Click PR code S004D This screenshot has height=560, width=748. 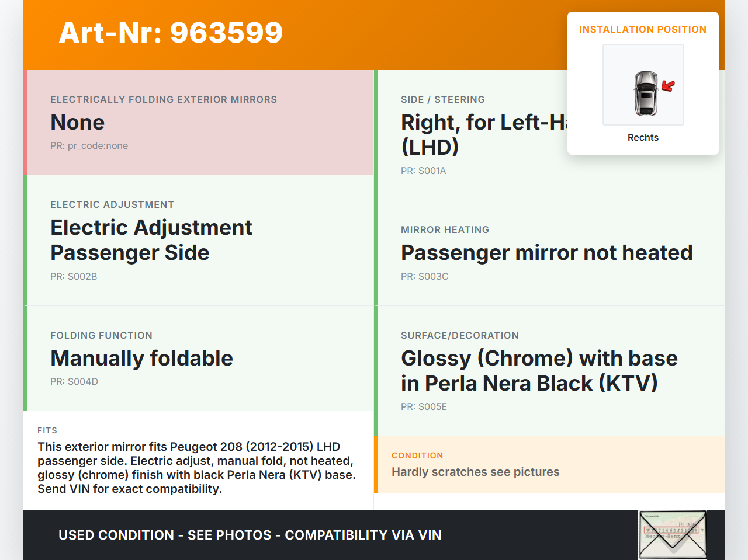(74, 382)
